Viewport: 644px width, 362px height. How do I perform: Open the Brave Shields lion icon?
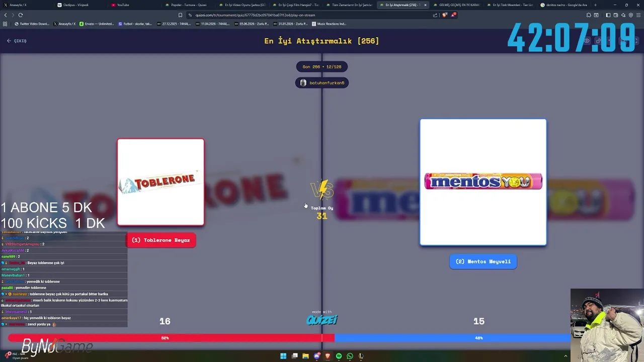[444, 15]
